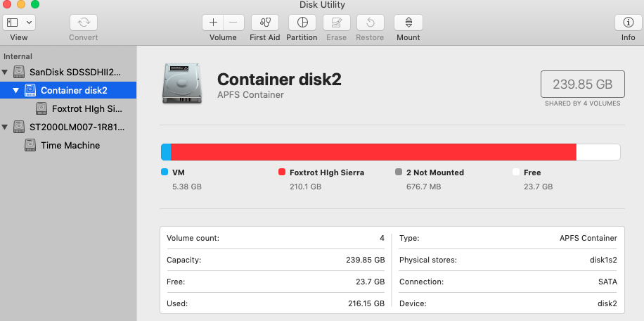Open the Partition pie icon
644x321 pixels.
tap(302, 23)
